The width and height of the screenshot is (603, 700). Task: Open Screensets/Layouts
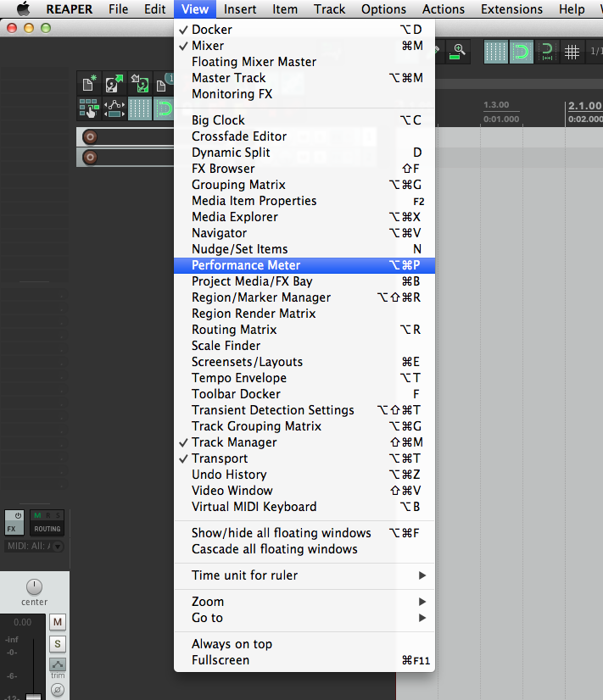click(304, 362)
